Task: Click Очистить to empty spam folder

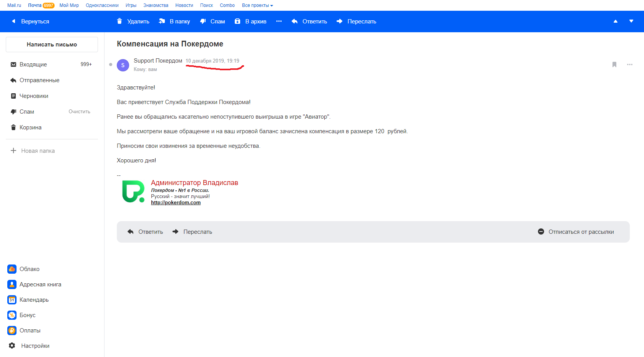Action: click(80, 112)
